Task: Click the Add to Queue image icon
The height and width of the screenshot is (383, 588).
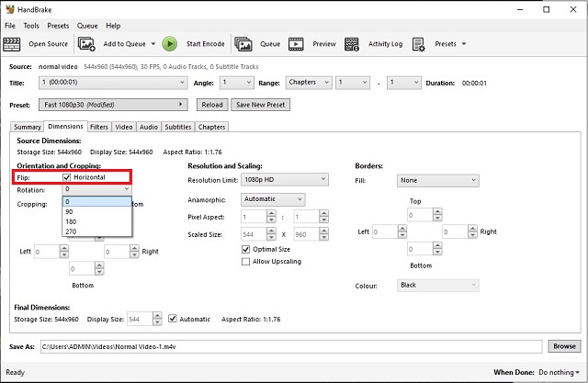Action: tap(86, 44)
